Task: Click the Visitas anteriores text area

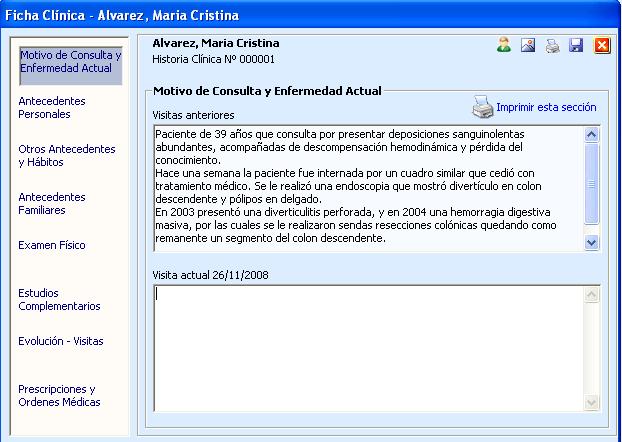Action: [369, 188]
